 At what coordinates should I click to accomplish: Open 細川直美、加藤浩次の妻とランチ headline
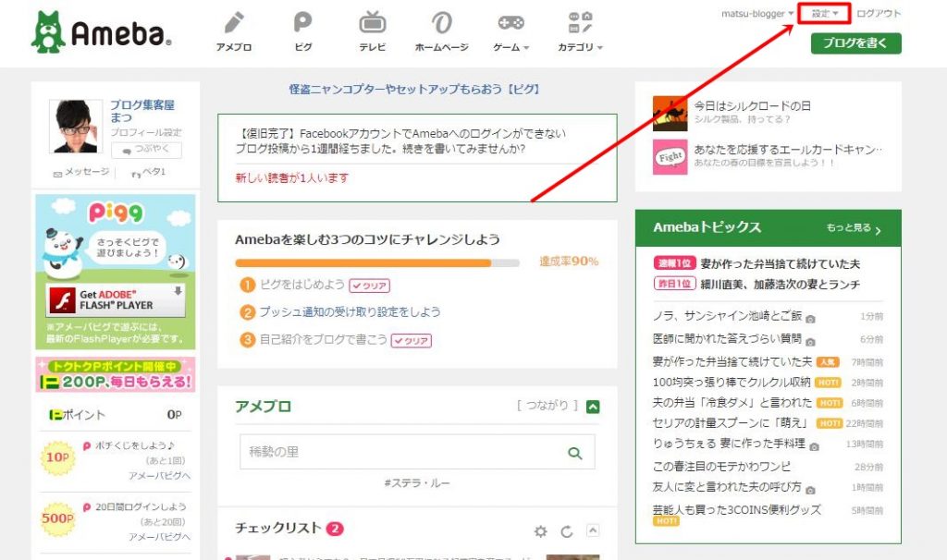pos(781,285)
